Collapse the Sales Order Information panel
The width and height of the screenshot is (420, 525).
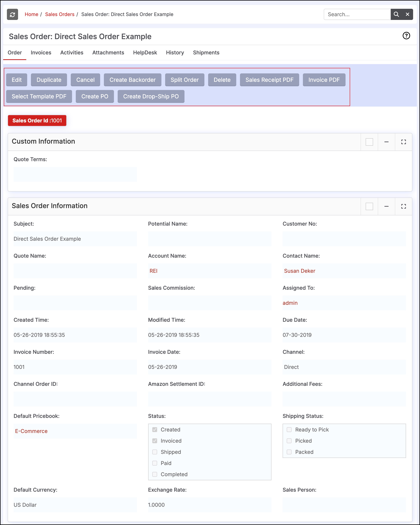[x=386, y=206]
